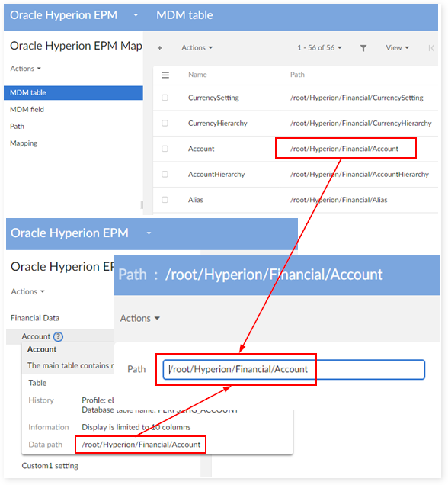Select MDM table in the sidebar
The height and width of the screenshot is (485, 448).
click(x=73, y=93)
